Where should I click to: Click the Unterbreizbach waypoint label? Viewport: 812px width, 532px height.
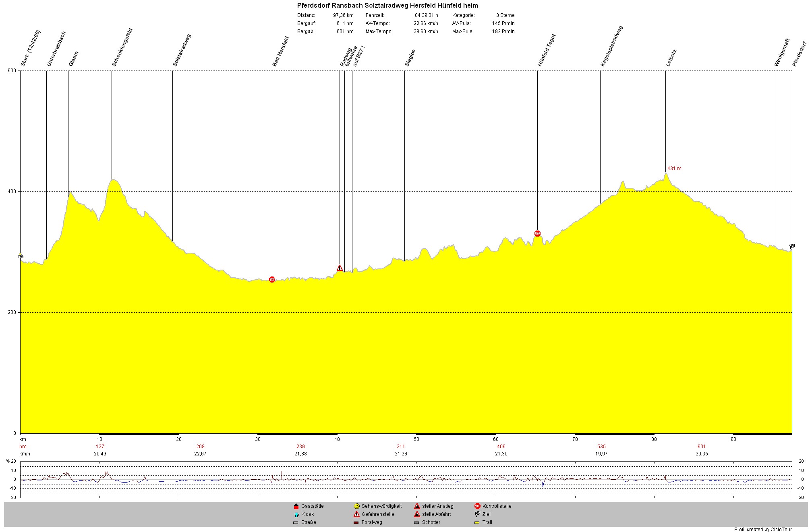coord(56,49)
